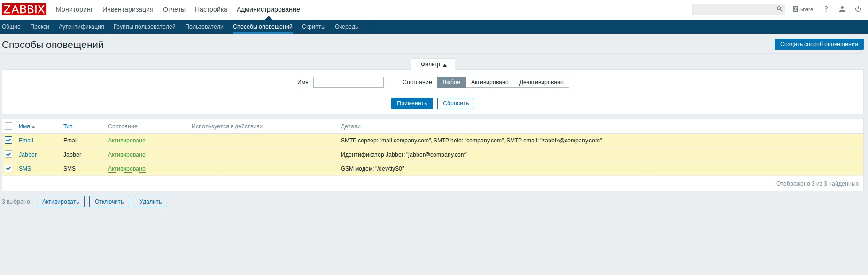Image resolution: width=868 pixels, height=275 pixels.
Task: Uncheck the Jabber row checkbox
Action: pyautogui.click(x=8, y=154)
